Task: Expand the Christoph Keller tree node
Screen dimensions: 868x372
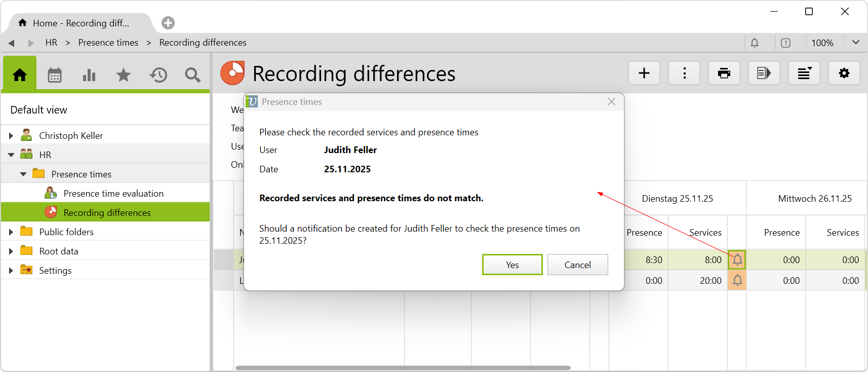Action: point(11,136)
